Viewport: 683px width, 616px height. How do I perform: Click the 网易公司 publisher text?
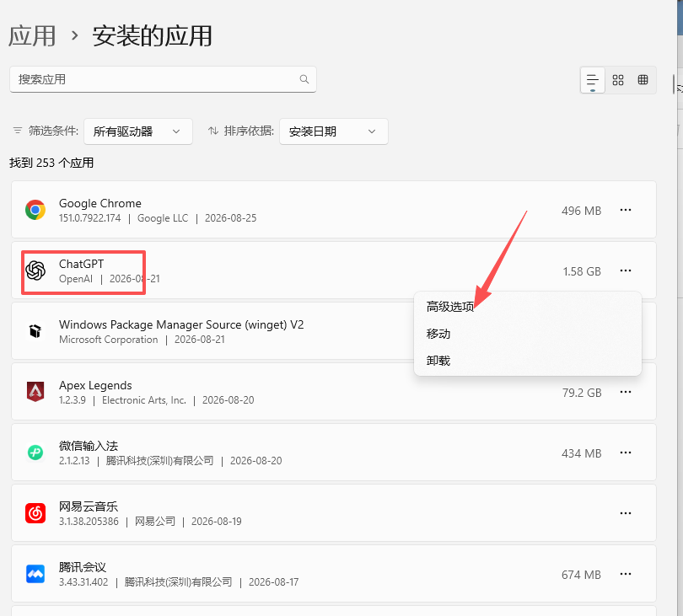click(x=155, y=522)
